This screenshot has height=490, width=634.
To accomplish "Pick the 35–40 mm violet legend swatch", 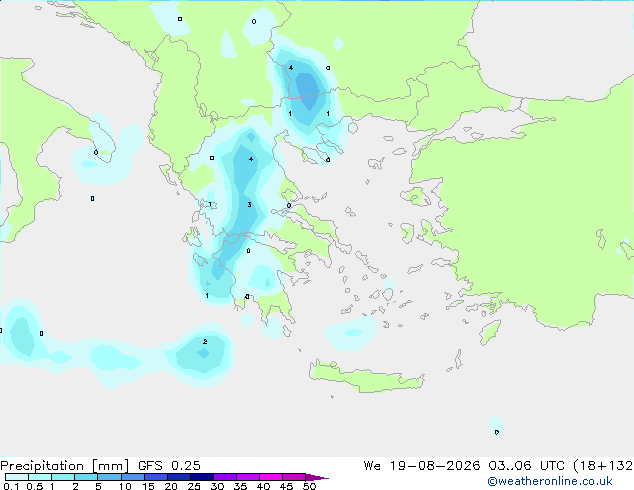I will point(248,477).
